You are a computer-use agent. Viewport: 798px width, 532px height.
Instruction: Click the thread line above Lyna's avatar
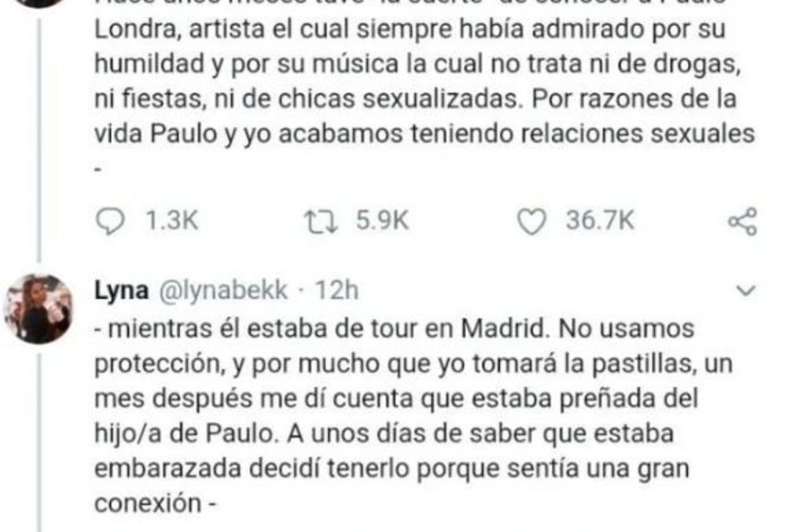tap(39, 138)
